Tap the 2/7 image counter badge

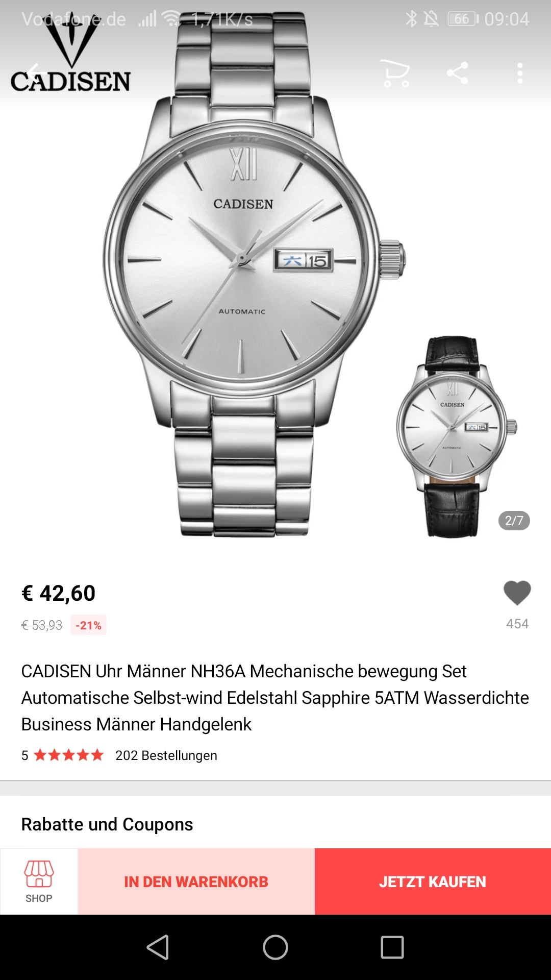pyautogui.click(x=514, y=521)
